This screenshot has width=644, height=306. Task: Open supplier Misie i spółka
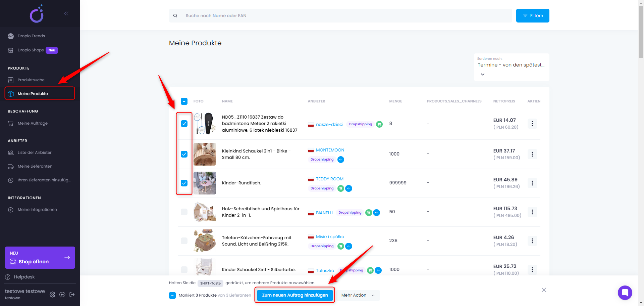[330, 237]
